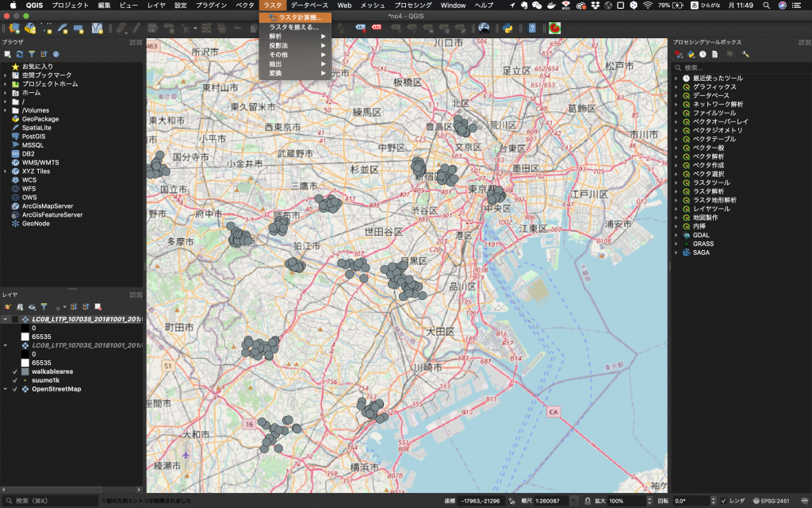The height and width of the screenshot is (508, 812).
Task: Click the blue help question-mark toolbar icon
Action: coord(532,29)
